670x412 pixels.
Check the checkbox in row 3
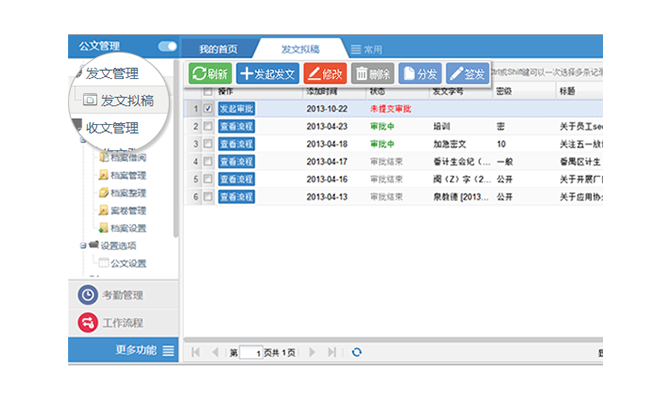click(x=208, y=144)
